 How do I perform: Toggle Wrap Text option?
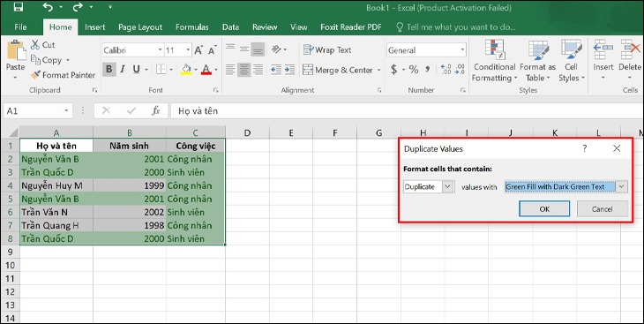pos(327,50)
